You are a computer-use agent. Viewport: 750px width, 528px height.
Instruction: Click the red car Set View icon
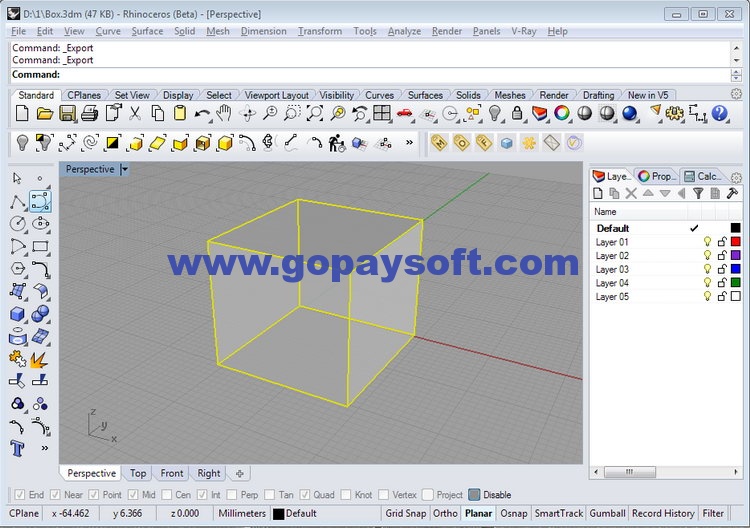coord(405,113)
